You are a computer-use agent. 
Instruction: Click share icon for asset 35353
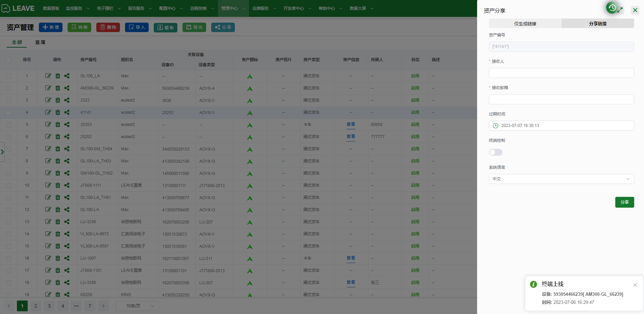pos(67,125)
